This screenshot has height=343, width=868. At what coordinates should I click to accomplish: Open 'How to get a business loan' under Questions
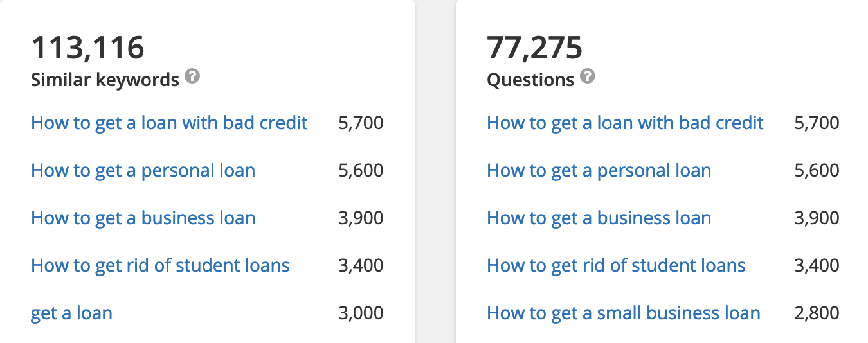coord(599,218)
